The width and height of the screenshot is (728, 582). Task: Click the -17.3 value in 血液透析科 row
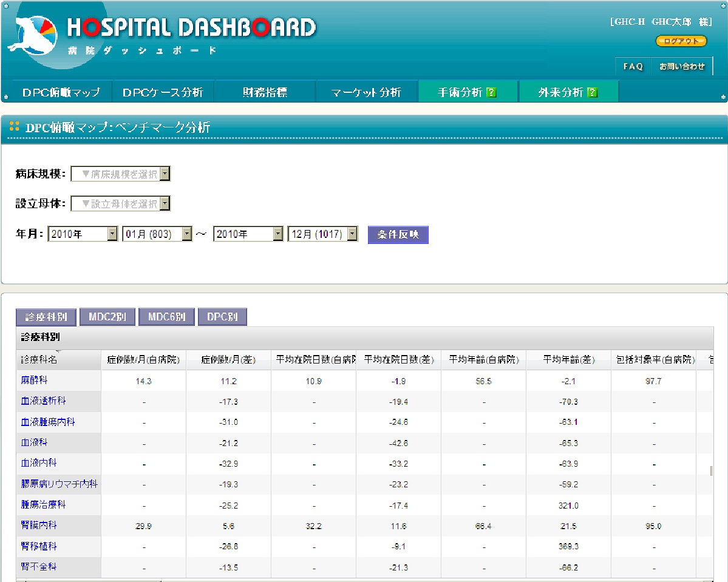[x=228, y=402]
